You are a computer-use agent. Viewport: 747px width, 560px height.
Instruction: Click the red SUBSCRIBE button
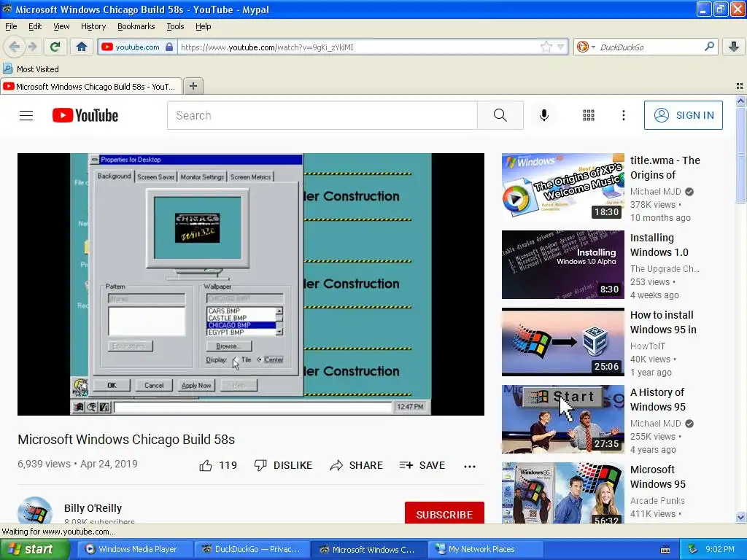[x=444, y=514]
